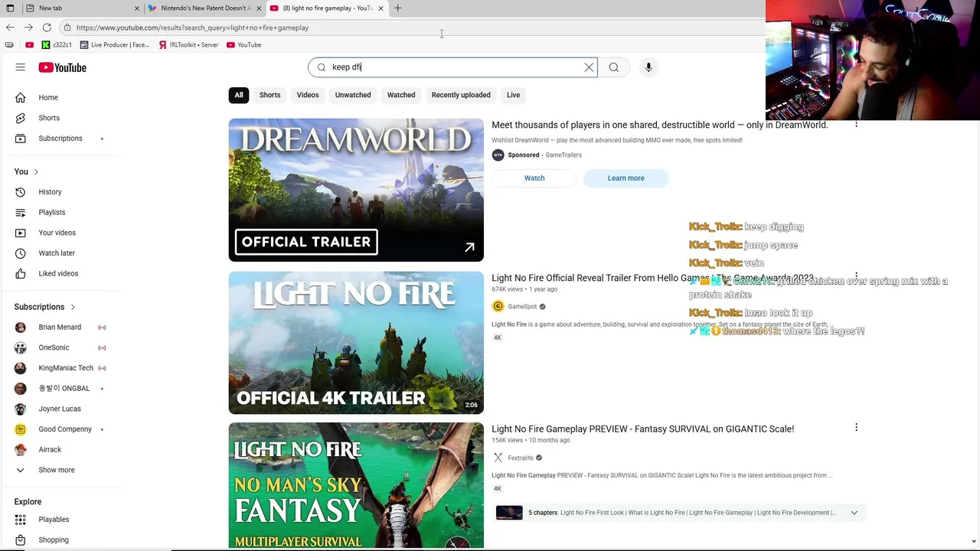Open Liked videos in the sidebar
This screenshot has width=980, height=551.
pos(60,273)
